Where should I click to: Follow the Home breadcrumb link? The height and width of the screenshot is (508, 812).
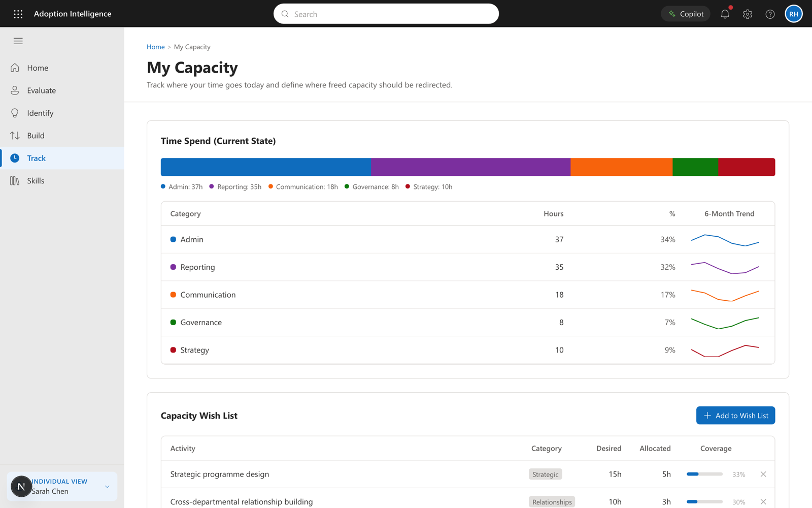pos(155,47)
